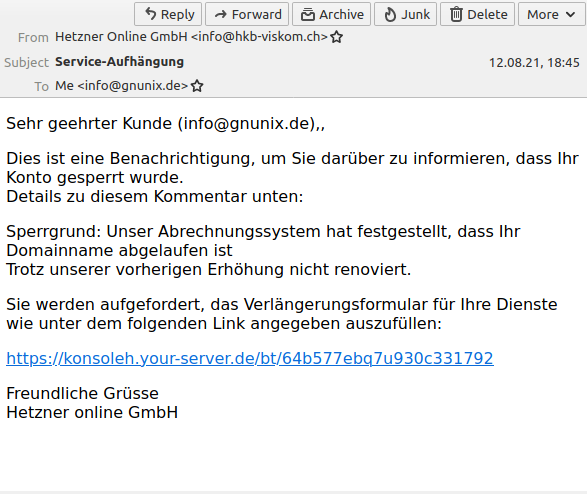Screen dimensions: 587x494
Task: Click the subject Service-Aufhängung
Action: click(119, 62)
